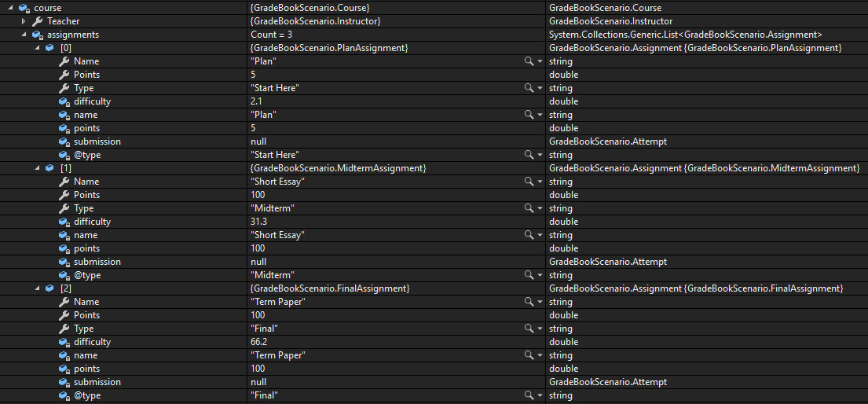Click the wrench icon beside Teacher

point(37,21)
